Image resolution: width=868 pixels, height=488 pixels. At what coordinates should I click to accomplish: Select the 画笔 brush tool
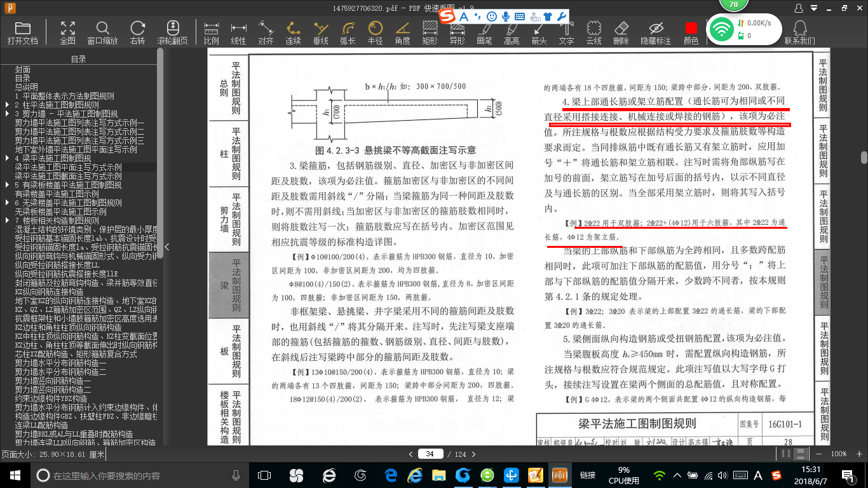click(484, 32)
